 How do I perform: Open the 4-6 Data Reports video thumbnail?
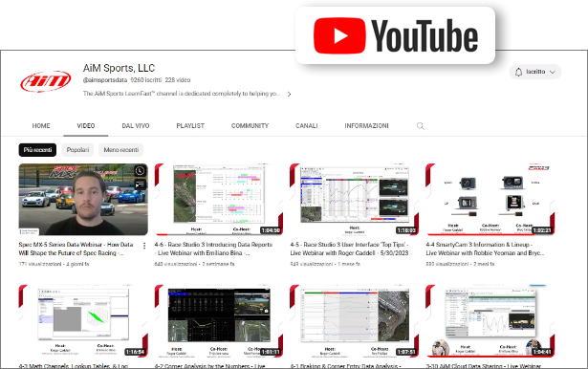click(219, 200)
